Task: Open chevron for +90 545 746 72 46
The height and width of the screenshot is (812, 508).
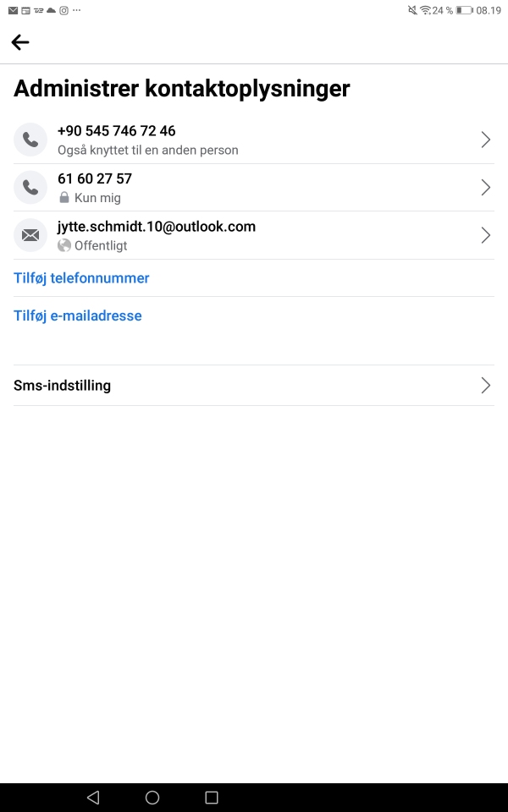Action: point(486,140)
